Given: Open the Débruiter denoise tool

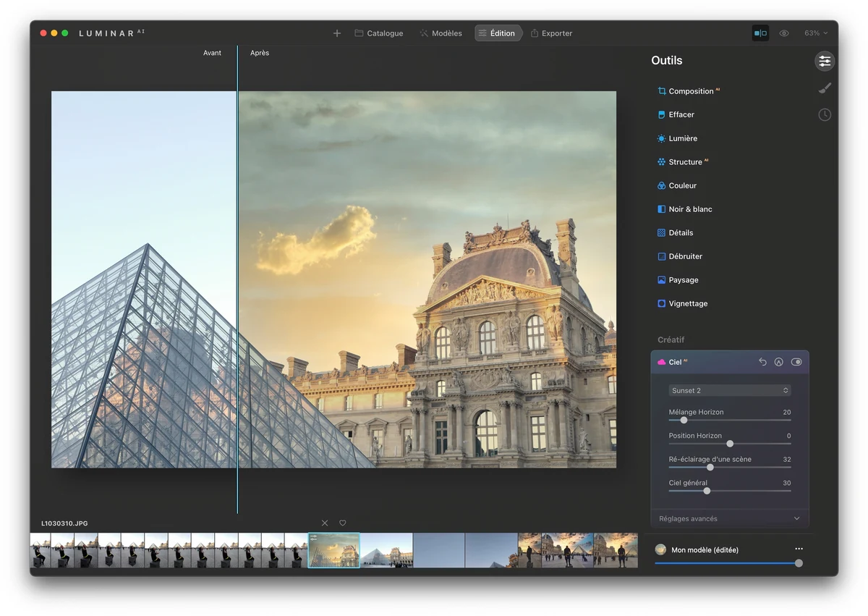Looking at the screenshot, I should (x=680, y=256).
